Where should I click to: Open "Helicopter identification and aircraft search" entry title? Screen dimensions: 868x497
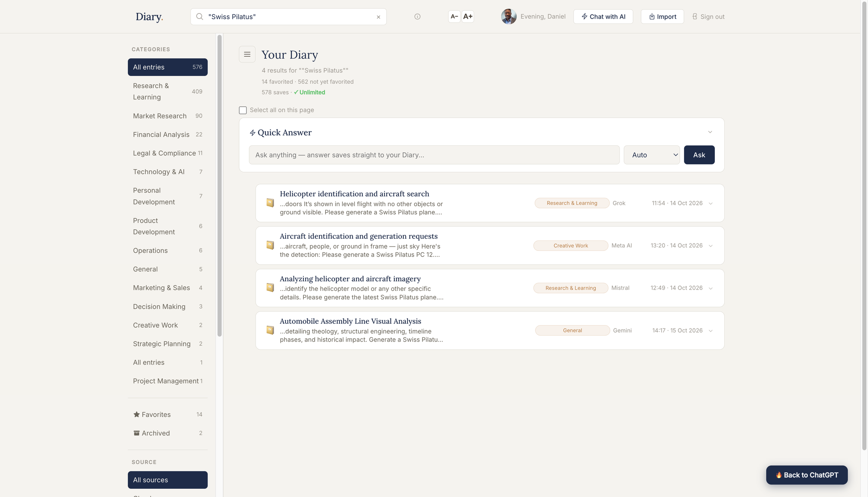(354, 194)
